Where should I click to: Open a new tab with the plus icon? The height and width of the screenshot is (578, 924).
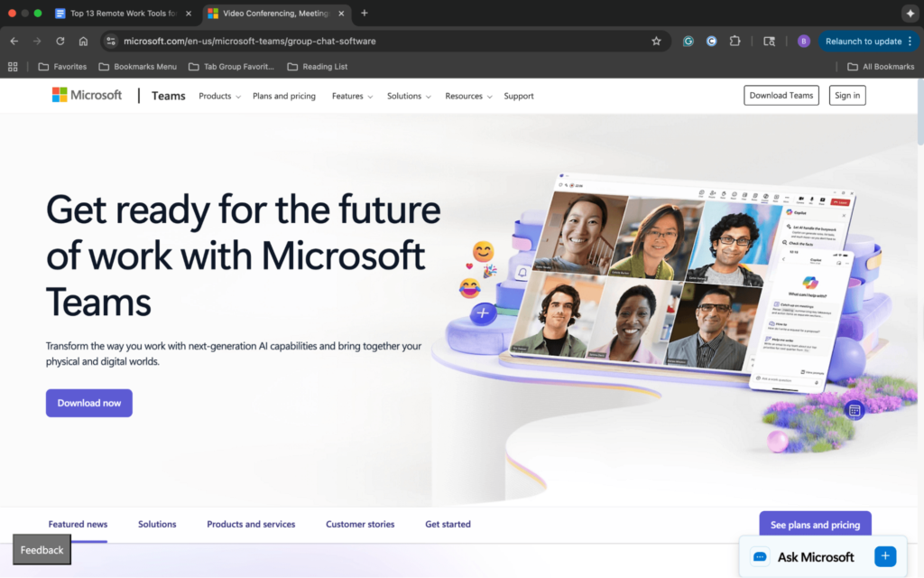tap(365, 13)
